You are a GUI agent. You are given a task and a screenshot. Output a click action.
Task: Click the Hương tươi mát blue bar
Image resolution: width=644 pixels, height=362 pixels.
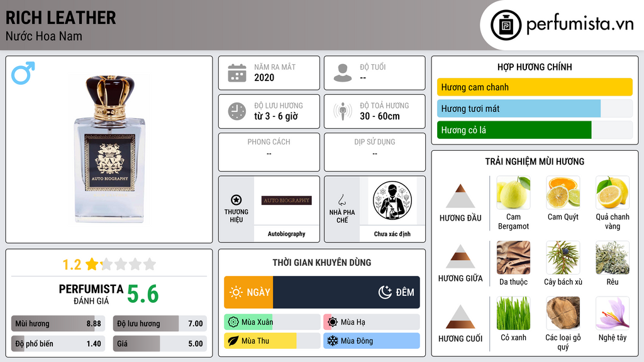click(x=519, y=109)
